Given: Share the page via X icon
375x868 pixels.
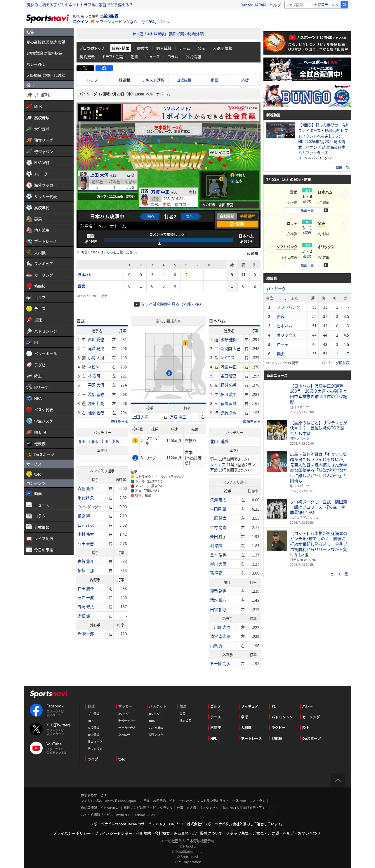Looking at the screenshot, I should pyautogui.click(x=85, y=68).
